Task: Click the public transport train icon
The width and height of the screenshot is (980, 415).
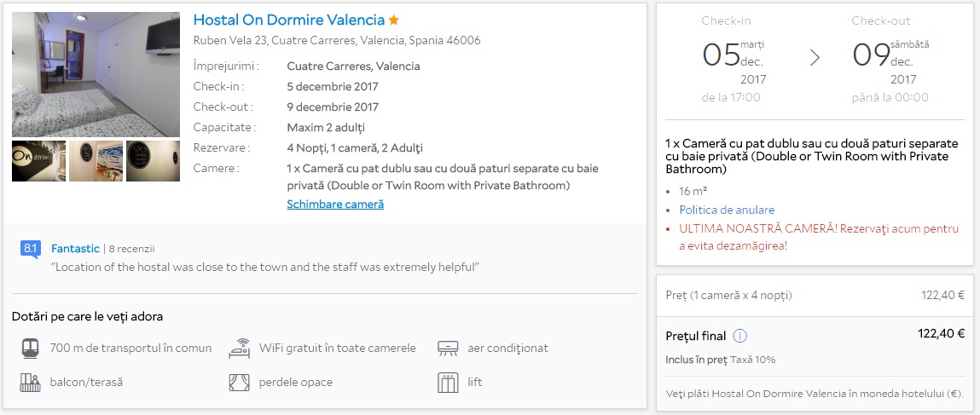Action: [x=31, y=349]
